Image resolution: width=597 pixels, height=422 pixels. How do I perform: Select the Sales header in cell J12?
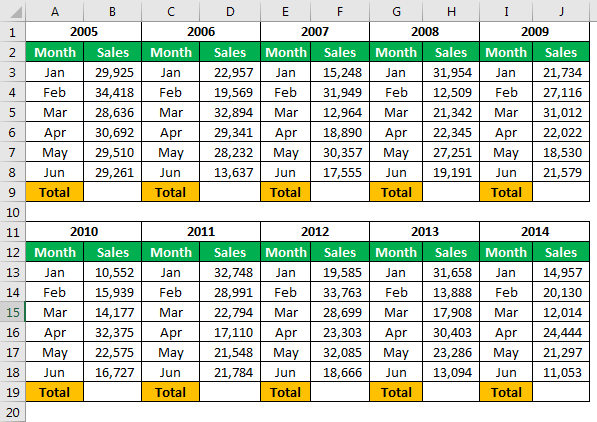[x=561, y=252]
